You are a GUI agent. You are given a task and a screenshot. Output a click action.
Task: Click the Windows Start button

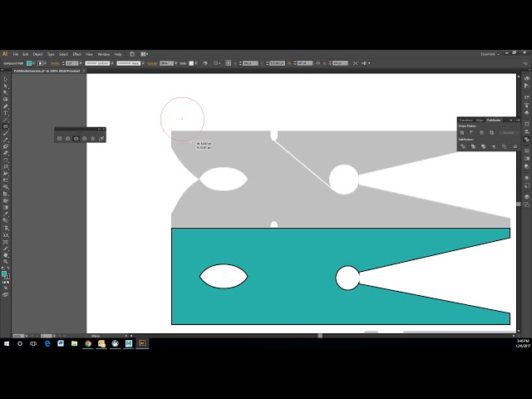click(x=7, y=343)
